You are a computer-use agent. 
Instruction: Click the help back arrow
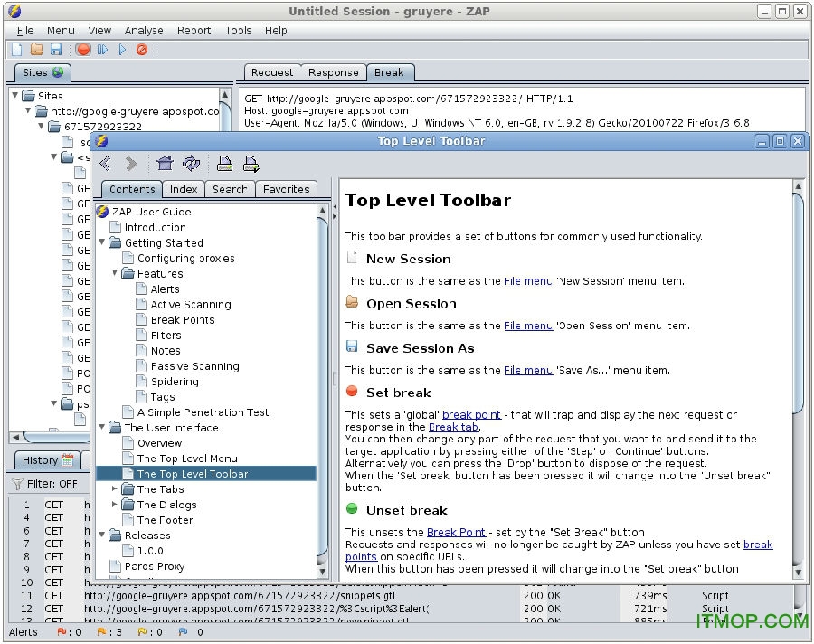(x=106, y=164)
